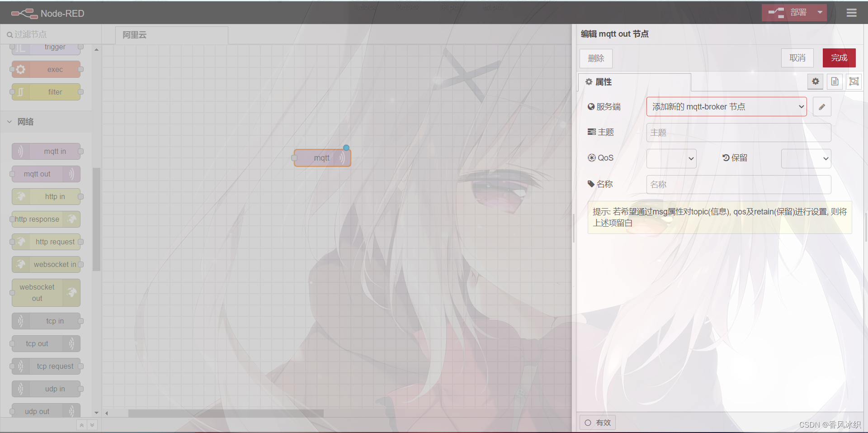The image size is (868, 433).
Task: Select the mqtt in palette node
Action: pyautogui.click(x=46, y=151)
